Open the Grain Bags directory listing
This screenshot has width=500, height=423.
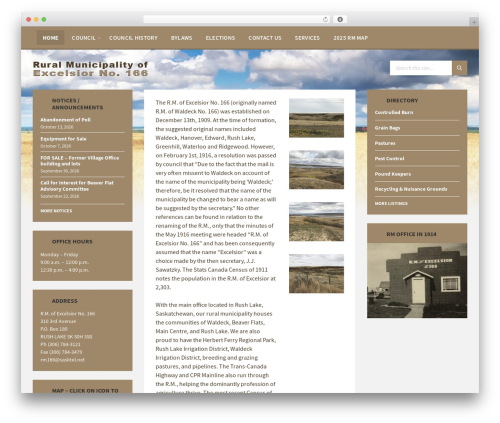pyautogui.click(x=387, y=128)
